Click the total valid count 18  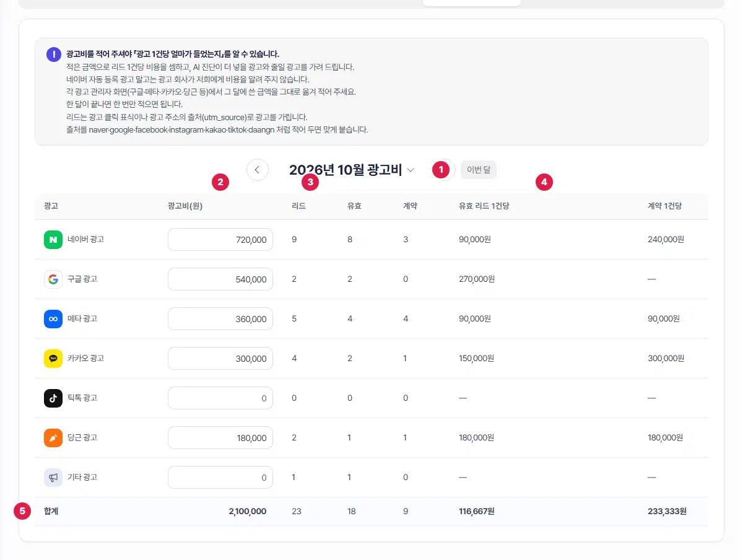coord(352,511)
